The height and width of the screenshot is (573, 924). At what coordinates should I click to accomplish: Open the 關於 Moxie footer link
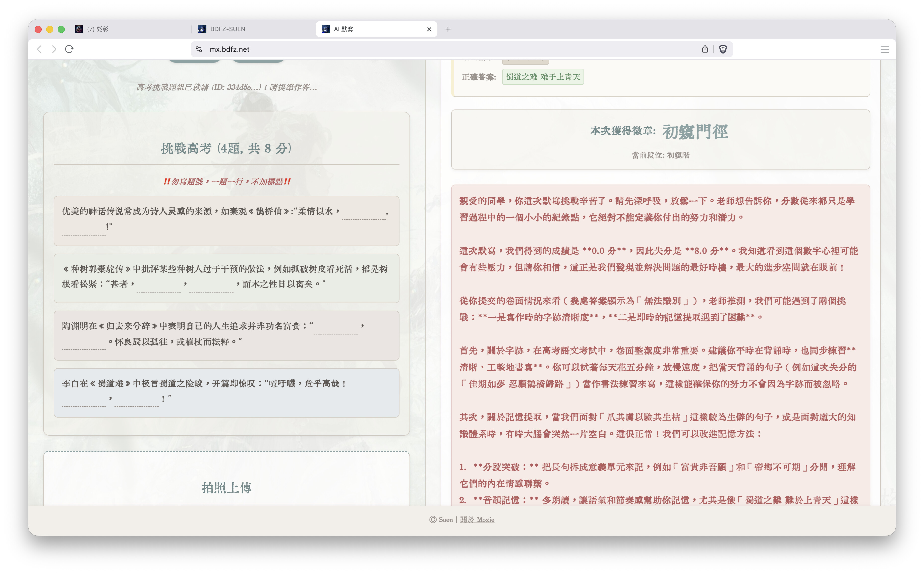[x=477, y=520]
